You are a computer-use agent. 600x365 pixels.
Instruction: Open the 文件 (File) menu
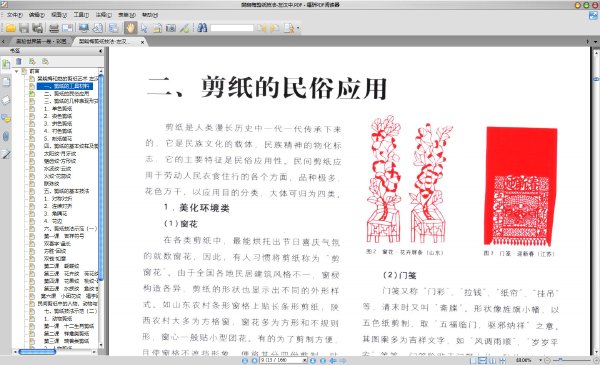pyautogui.click(x=15, y=15)
